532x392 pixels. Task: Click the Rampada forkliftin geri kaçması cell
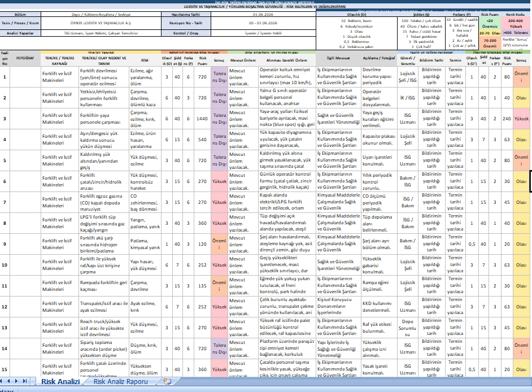pyautogui.click(x=104, y=286)
